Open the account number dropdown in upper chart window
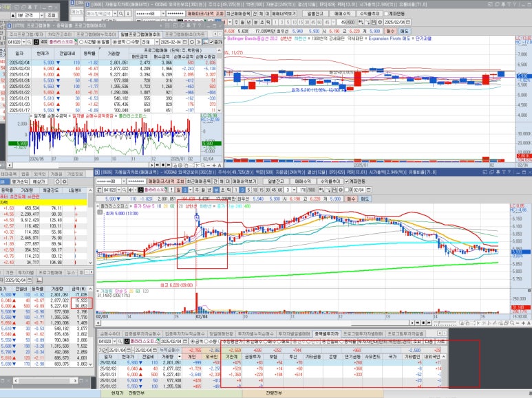Viewport: 532px width, 398px height. (163, 14)
